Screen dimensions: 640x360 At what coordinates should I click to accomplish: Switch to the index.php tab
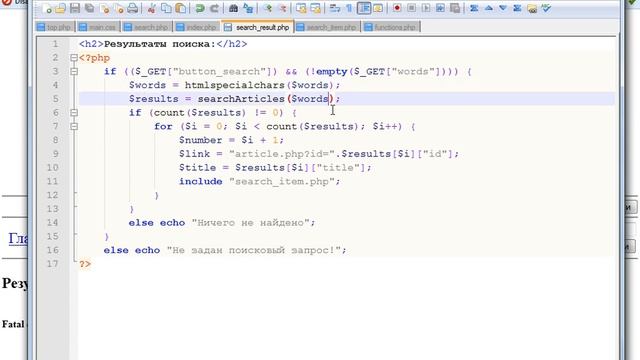point(197,27)
